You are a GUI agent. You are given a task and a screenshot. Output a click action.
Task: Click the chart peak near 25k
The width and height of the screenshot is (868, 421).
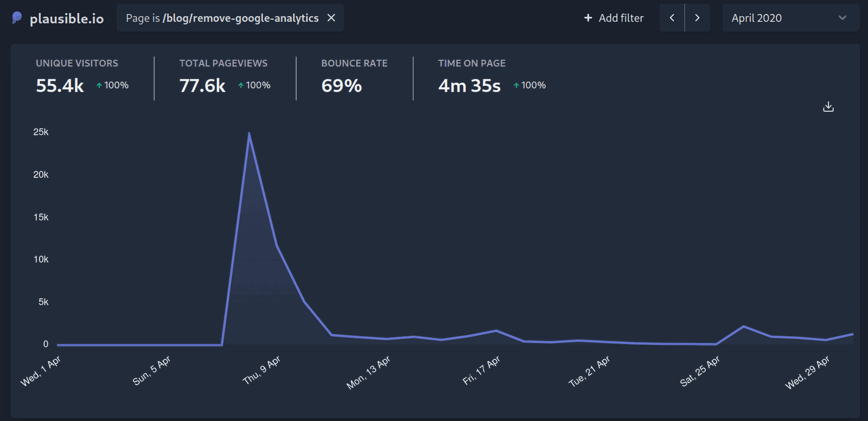click(x=249, y=133)
